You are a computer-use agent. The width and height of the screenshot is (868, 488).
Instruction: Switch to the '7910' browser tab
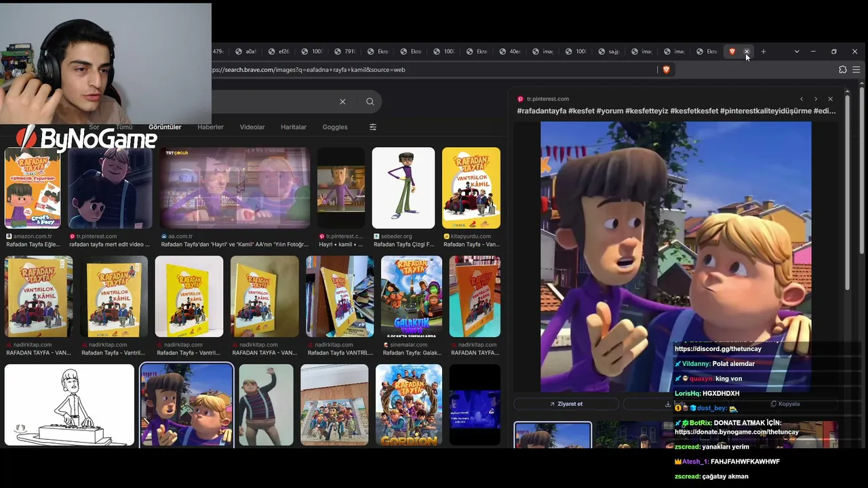(345, 52)
